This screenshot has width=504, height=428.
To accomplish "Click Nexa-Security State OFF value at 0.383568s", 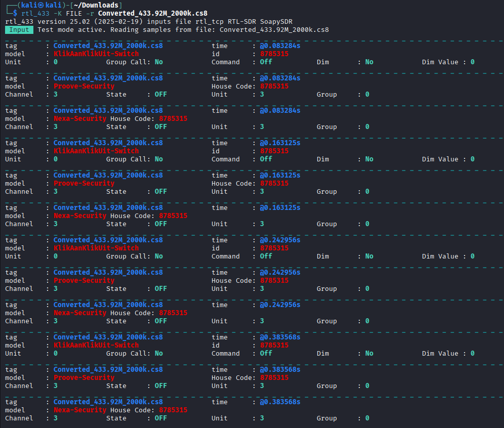I will (160, 418).
